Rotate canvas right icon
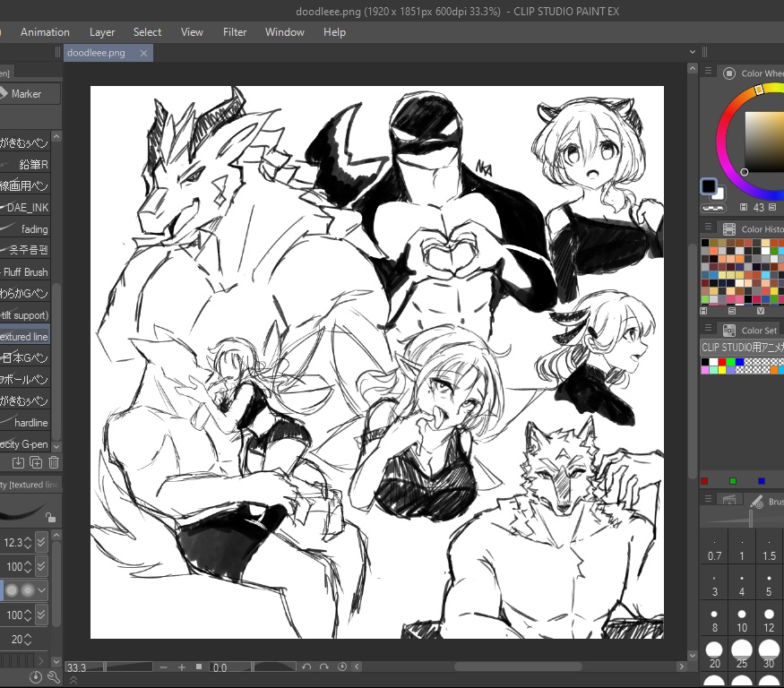Screen dimensions: 784x688 (x=324, y=666)
